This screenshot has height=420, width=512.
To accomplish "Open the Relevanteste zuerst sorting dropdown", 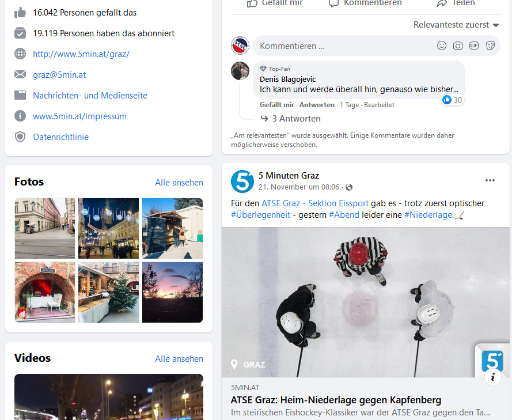I will (x=456, y=25).
